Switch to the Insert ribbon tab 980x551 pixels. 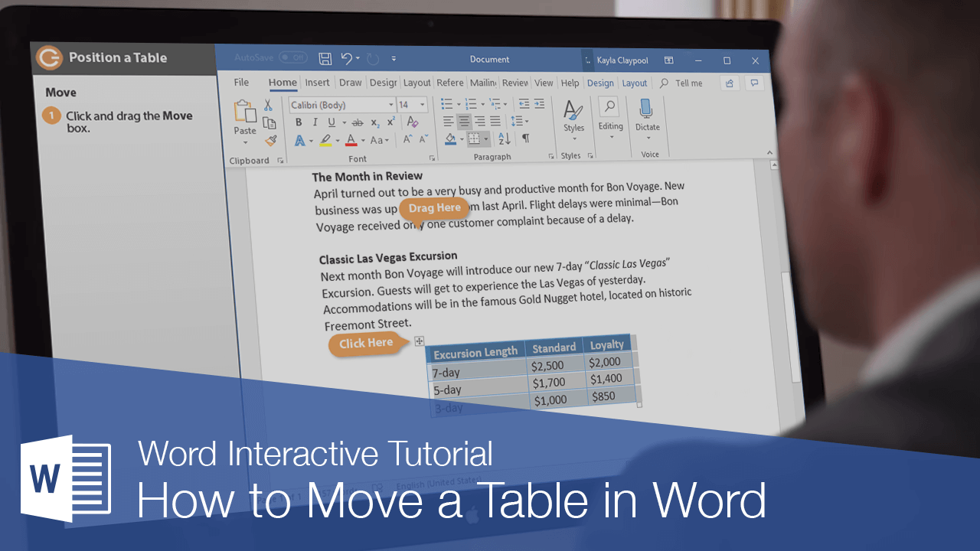pos(317,83)
